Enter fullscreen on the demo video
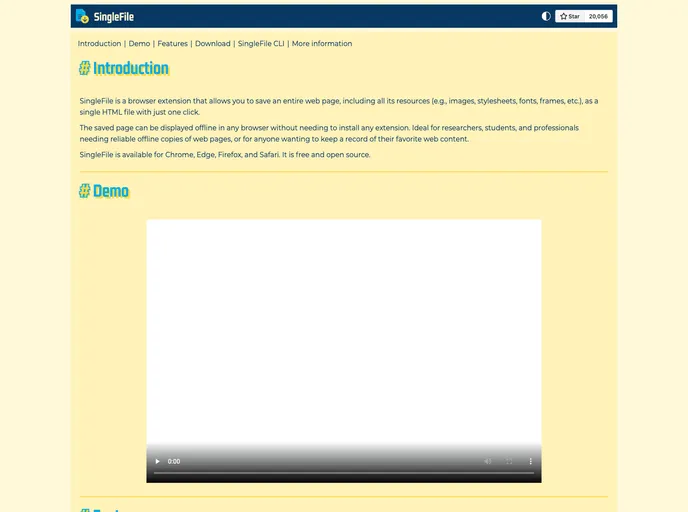 point(509,461)
